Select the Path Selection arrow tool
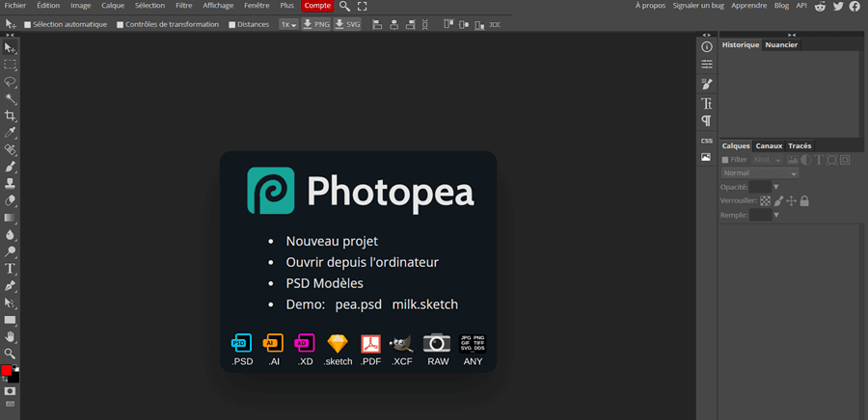The width and height of the screenshot is (868, 420). (10, 302)
